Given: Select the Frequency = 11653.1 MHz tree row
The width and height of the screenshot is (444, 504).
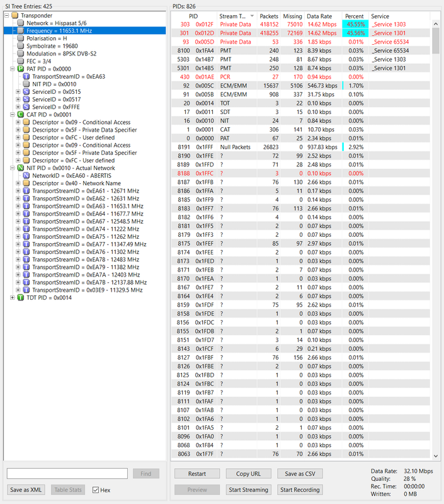Looking at the screenshot, I should 85,30.
